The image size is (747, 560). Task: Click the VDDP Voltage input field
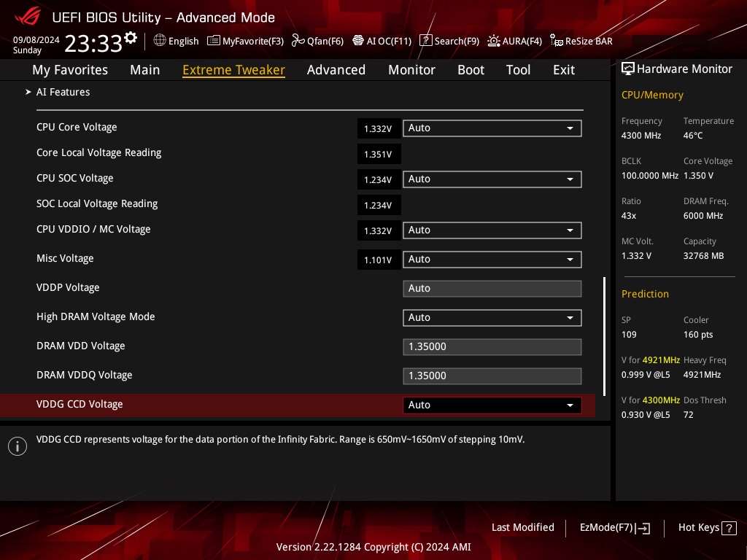[492, 289]
